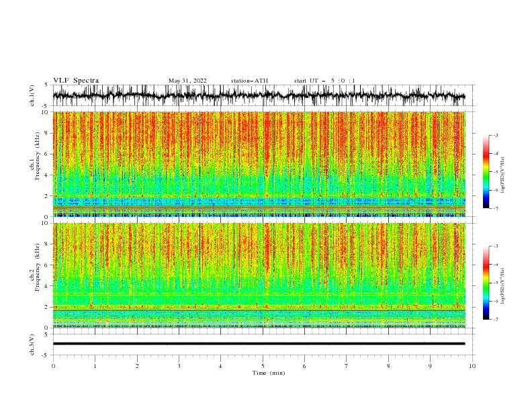This screenshot has height=411, width=532.
Task: Click ch.2 frequency axis tick "2"
Action: click(x=46, y=307)
